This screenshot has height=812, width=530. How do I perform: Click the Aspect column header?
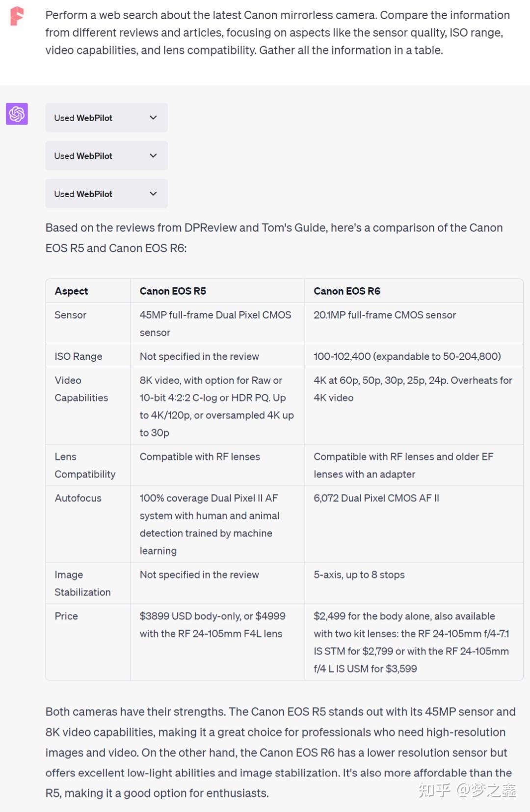click(71, 291)
